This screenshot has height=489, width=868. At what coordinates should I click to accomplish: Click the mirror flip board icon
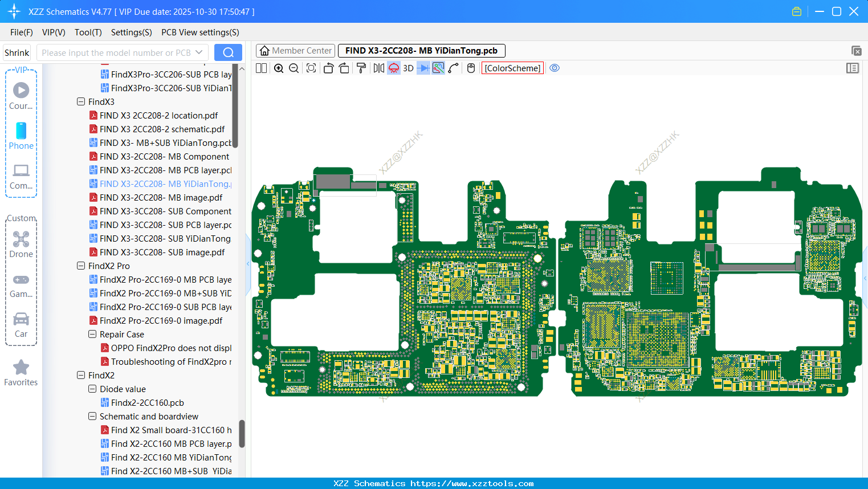(x=378, y=68)
